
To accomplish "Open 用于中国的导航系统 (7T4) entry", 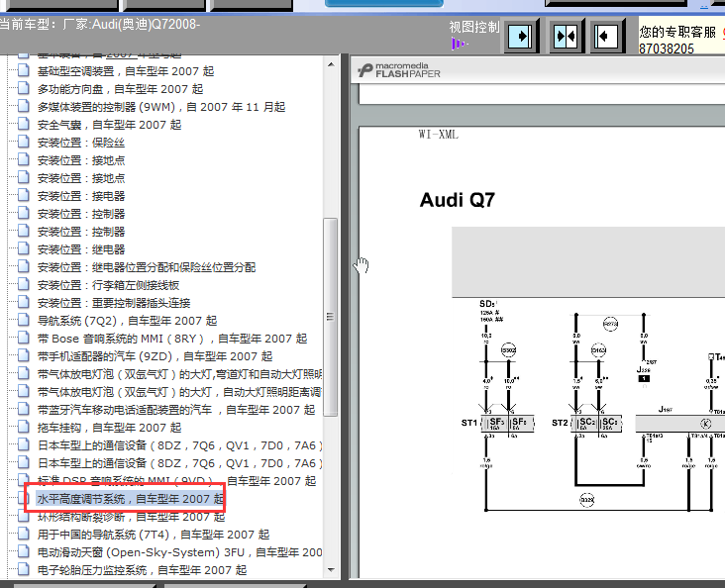I will coord(154,535).
